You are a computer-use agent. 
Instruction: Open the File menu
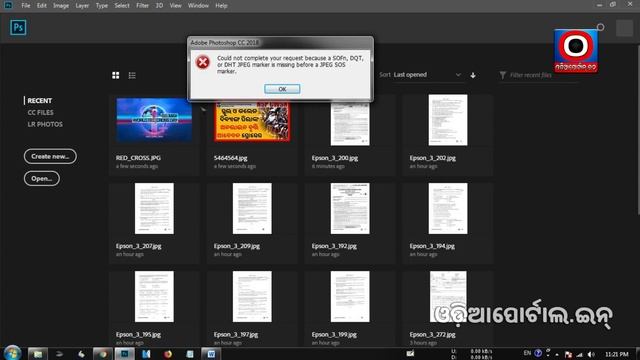pos(26,6)
